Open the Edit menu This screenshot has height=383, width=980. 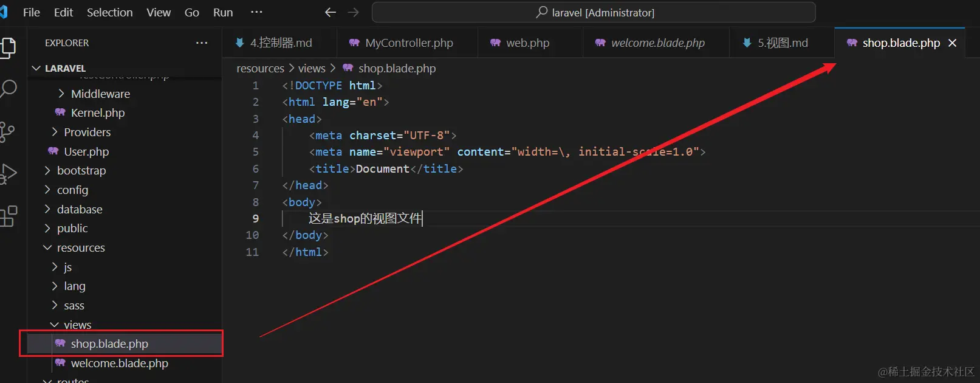pos(63,12)
